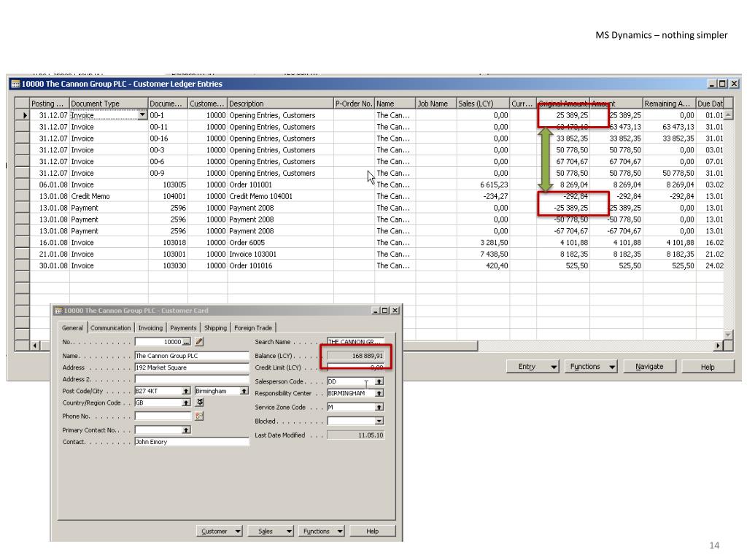Image resolution: width=747 pixels, height=560 pixels.
Task: Open the Sales menu button on Customer Card
Action: pos(271,531)
